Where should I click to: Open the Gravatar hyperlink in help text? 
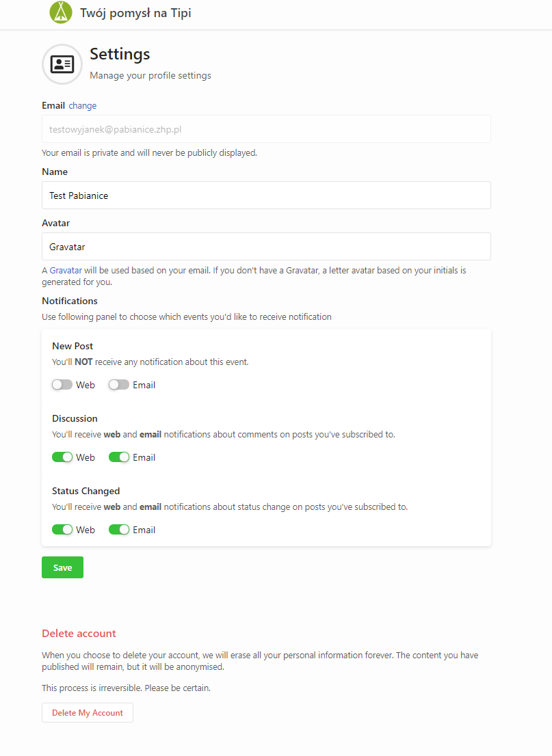[x=66, y=271]
